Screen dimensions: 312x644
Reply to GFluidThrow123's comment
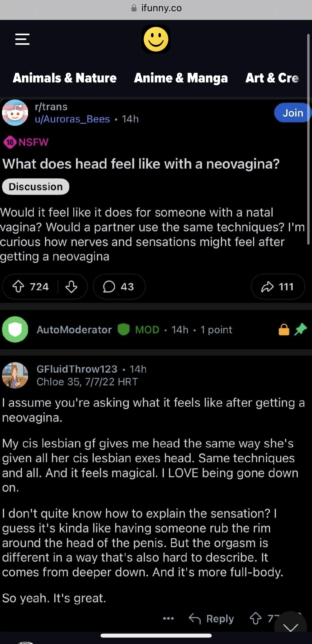[x=211, y=618]
